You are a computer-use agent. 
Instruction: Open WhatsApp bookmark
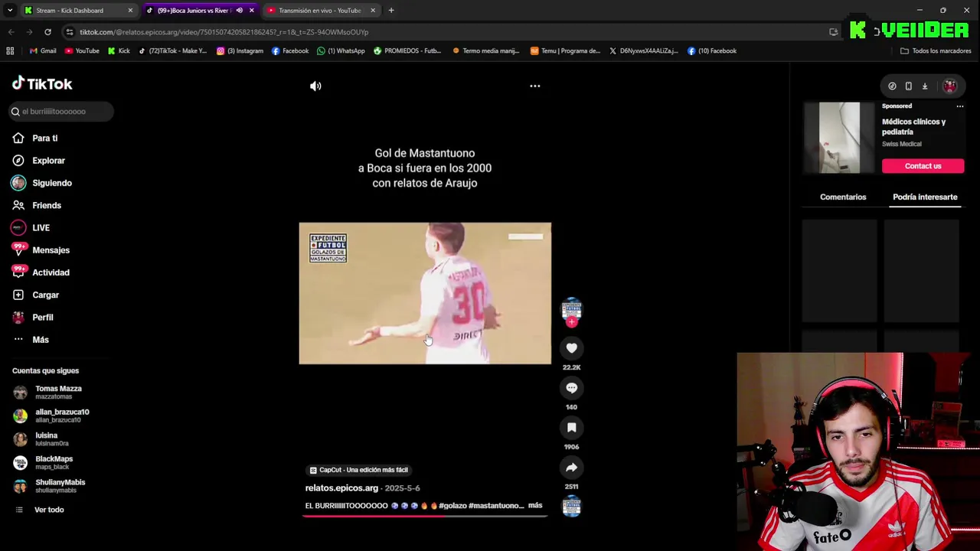[341, 51]
